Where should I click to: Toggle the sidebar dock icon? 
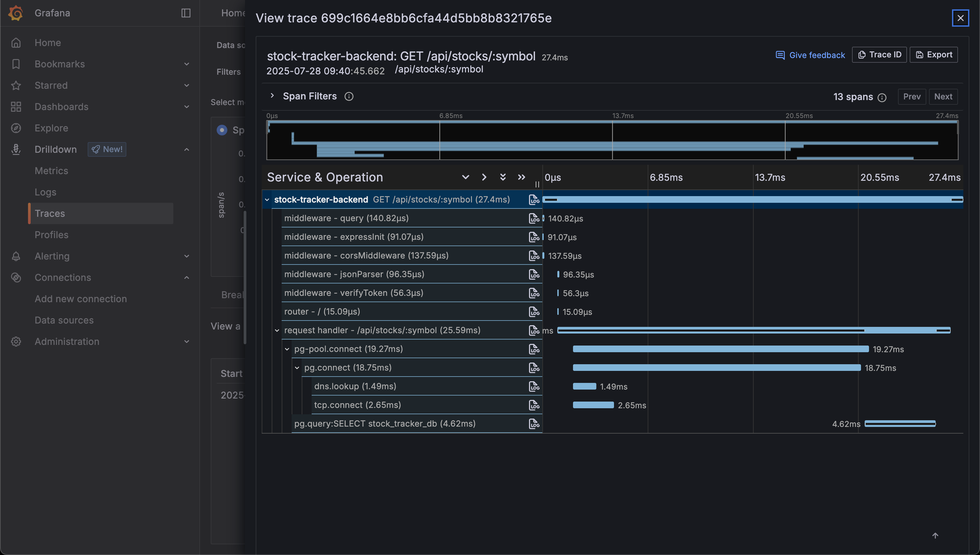click(x=186, y=13)
